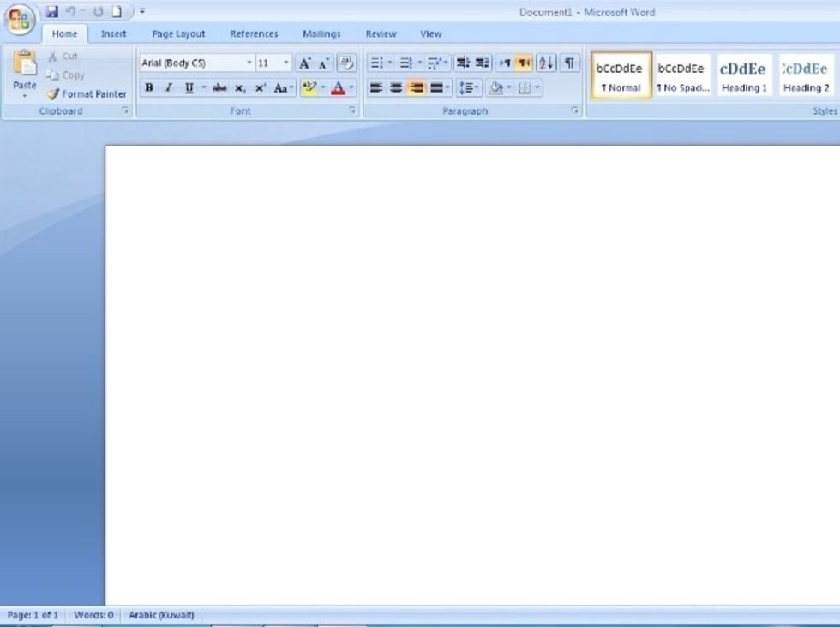The image size is (840, 627).
Task: Open the Page Layout tab
Action: (x=178, y=34)
